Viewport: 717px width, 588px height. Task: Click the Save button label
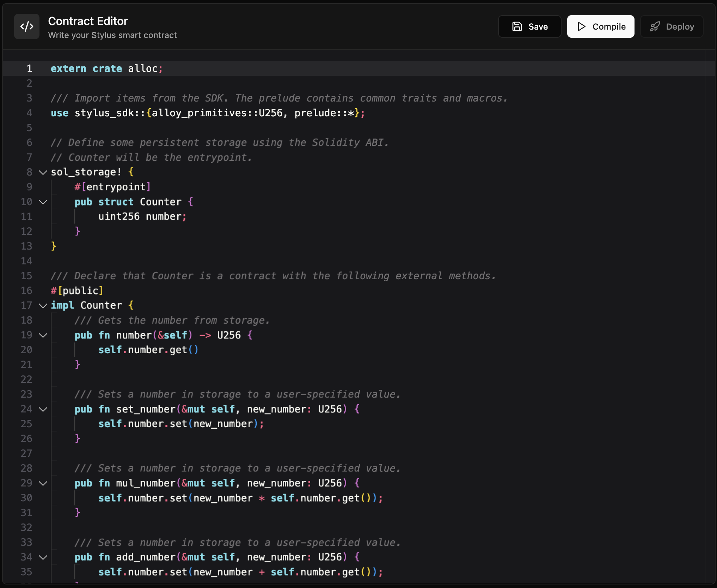point(538,27)
